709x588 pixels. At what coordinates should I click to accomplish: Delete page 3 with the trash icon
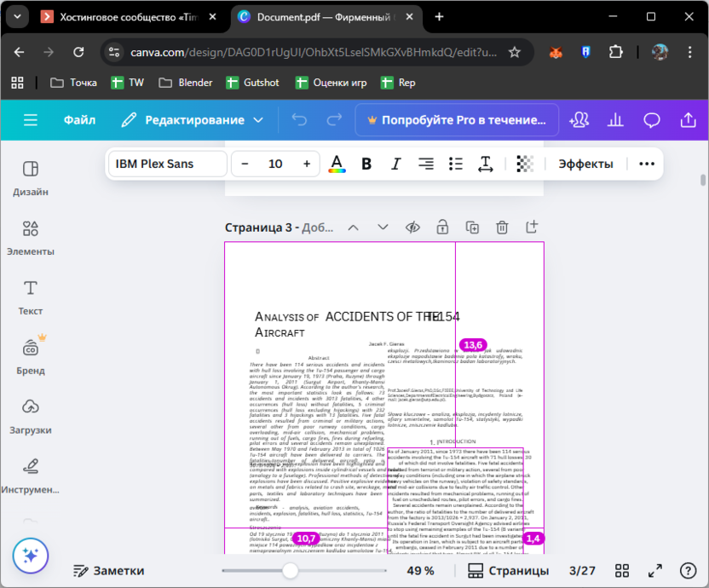pyautogui.click(x=502, y=227)
